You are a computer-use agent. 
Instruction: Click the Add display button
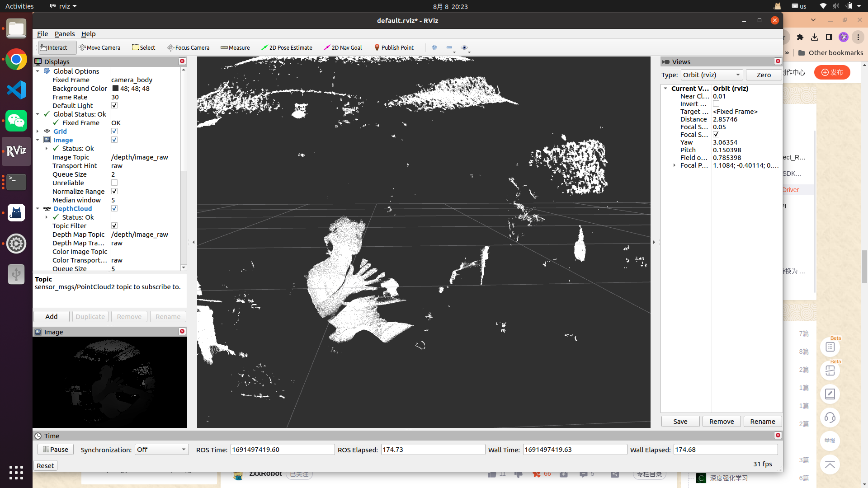point(52,317)
